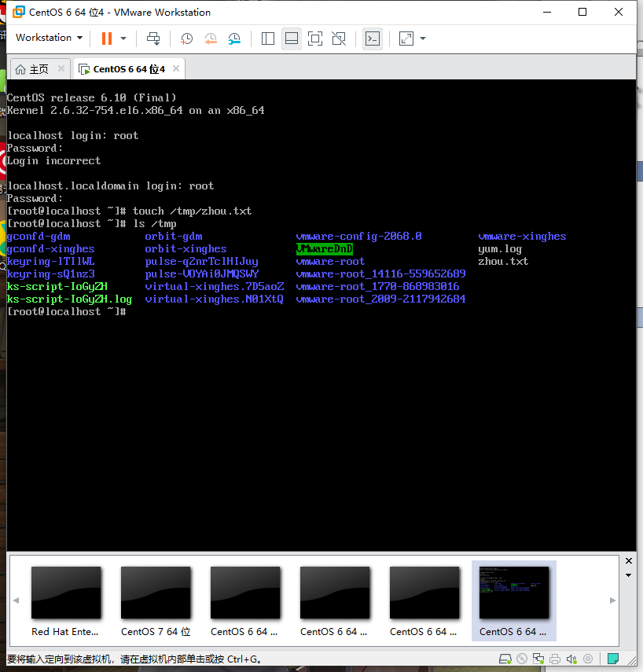Send Ctrl+Alt+Del to the VM
This screenshot has height=672, width=643.
tap(153, 39)
